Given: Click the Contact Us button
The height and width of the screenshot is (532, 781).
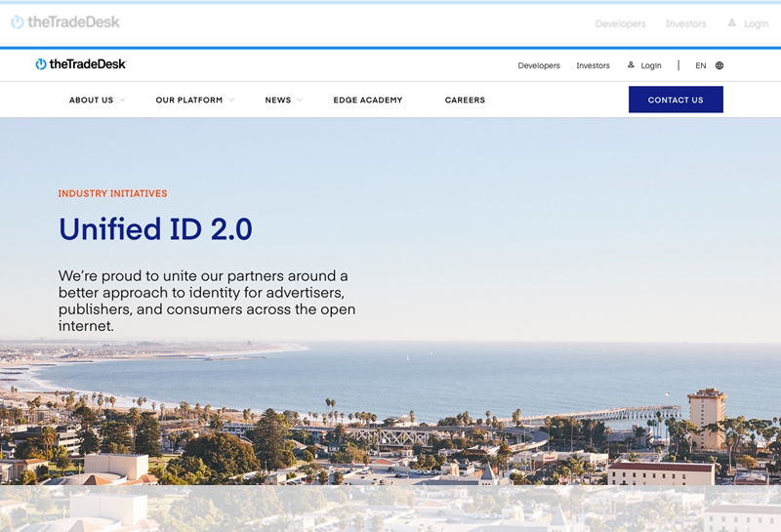Looking at the screenshot, I should click(676, 100).
